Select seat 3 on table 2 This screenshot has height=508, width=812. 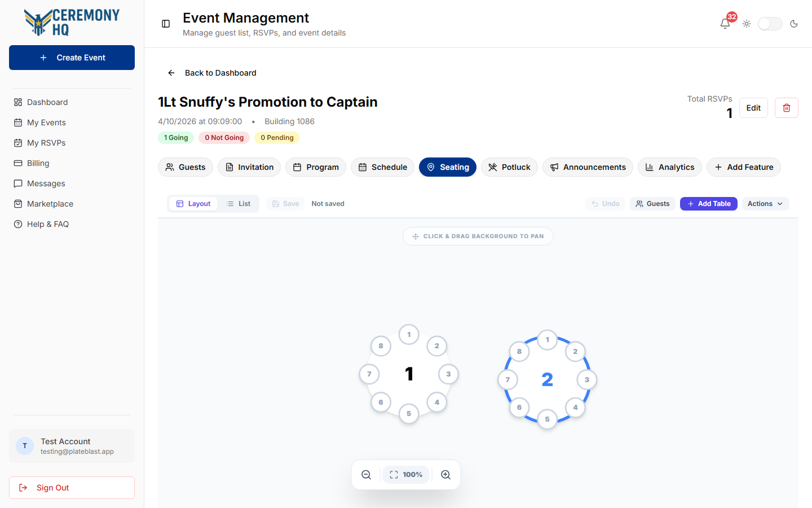[587, 379]
